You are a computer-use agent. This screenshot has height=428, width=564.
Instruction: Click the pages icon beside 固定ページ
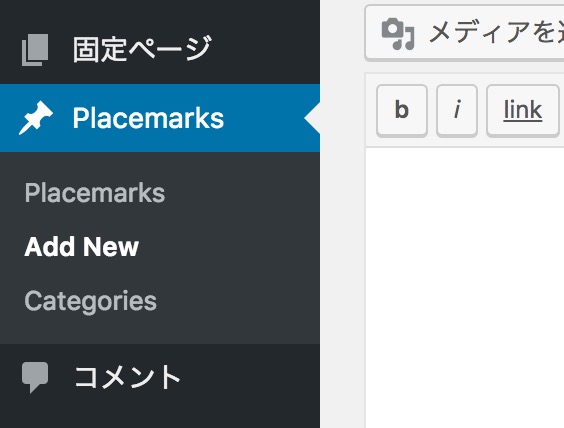[35, 50]
